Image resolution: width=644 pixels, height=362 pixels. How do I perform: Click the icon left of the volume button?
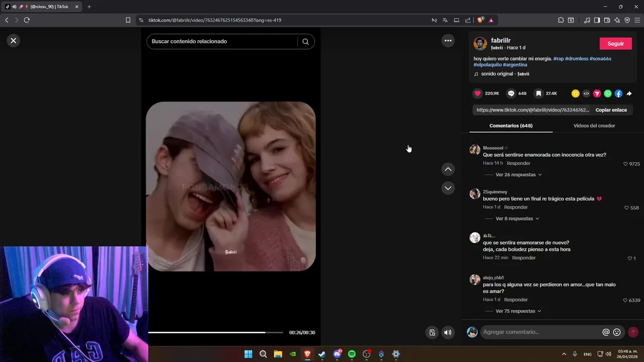point(432,332)
